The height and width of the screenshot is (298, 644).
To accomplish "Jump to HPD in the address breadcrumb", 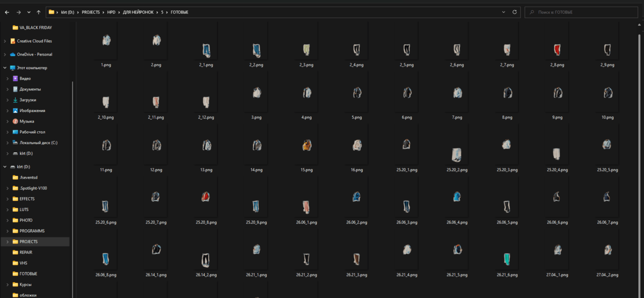I will [111, 12].
